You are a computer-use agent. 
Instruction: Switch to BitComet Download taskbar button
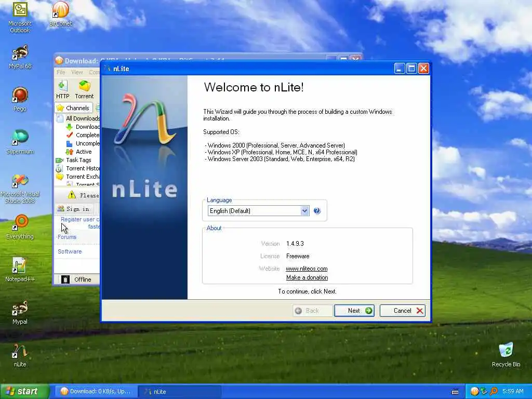[x=96, y=392]
